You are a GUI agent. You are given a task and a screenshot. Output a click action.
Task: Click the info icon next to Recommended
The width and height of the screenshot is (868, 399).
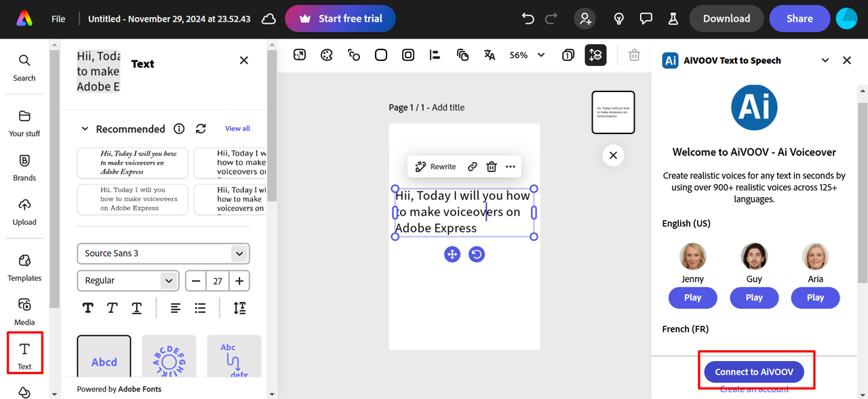[179, 129]
